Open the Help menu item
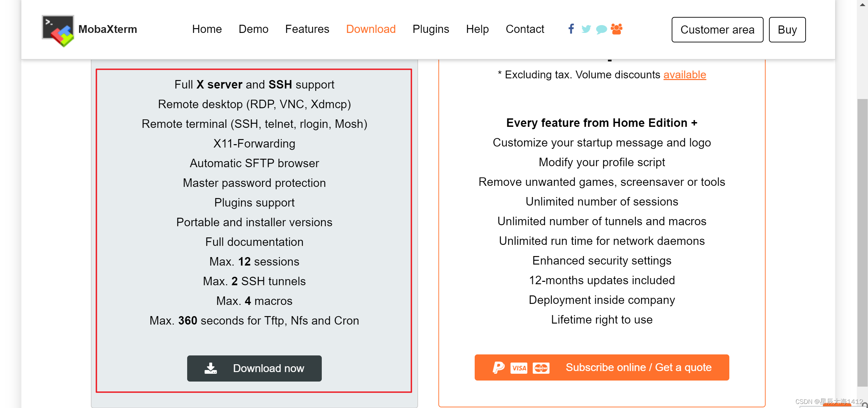This screenshot has width=868, height=408. [477, 29]
